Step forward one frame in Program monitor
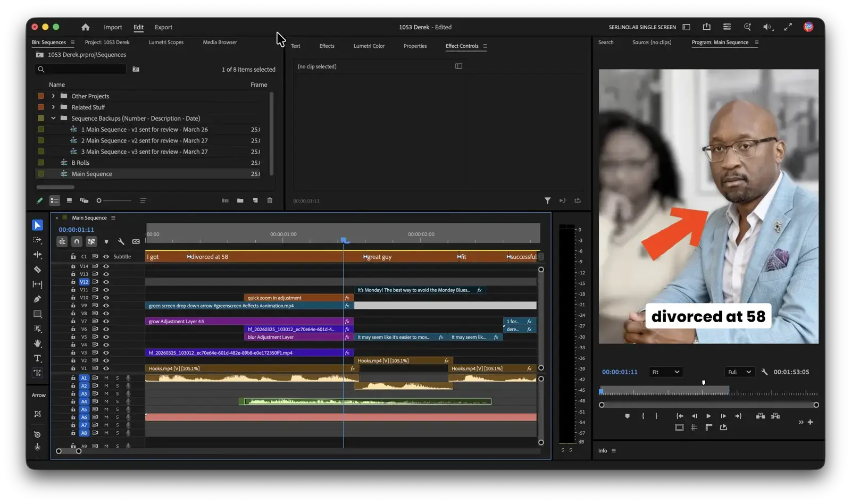851x504 pixels. [x=723, y=416]
